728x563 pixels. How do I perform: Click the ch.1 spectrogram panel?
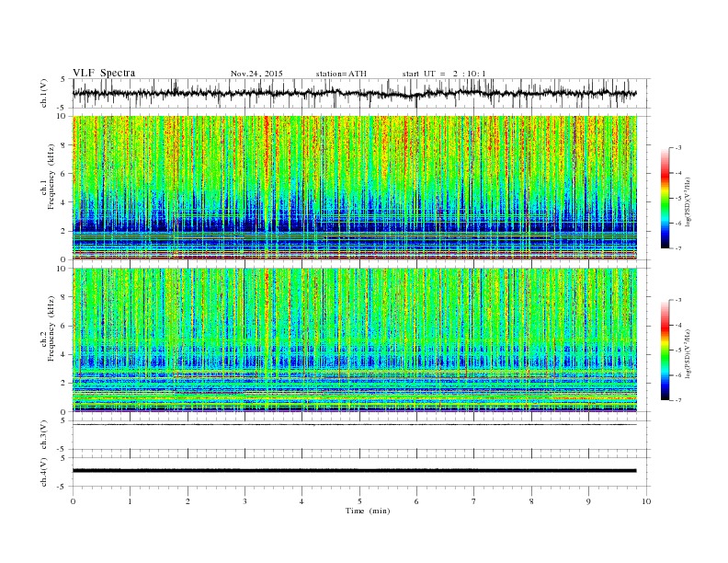coord(355,188)
